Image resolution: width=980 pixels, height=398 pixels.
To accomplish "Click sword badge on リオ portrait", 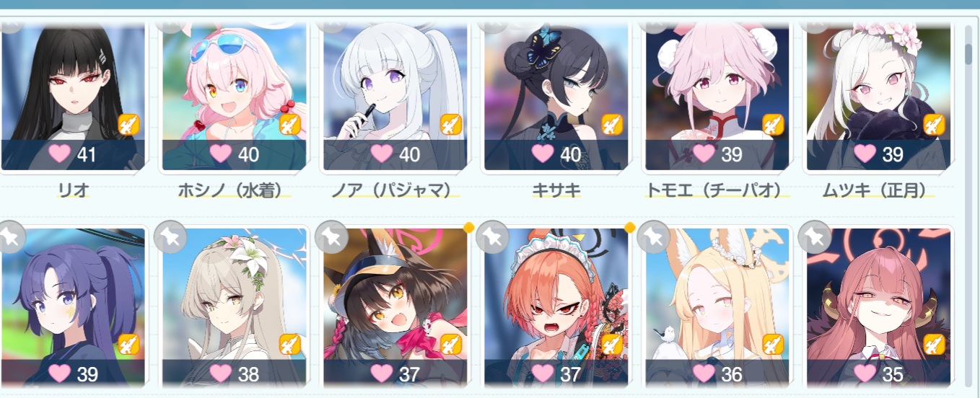I will [128, 125].
